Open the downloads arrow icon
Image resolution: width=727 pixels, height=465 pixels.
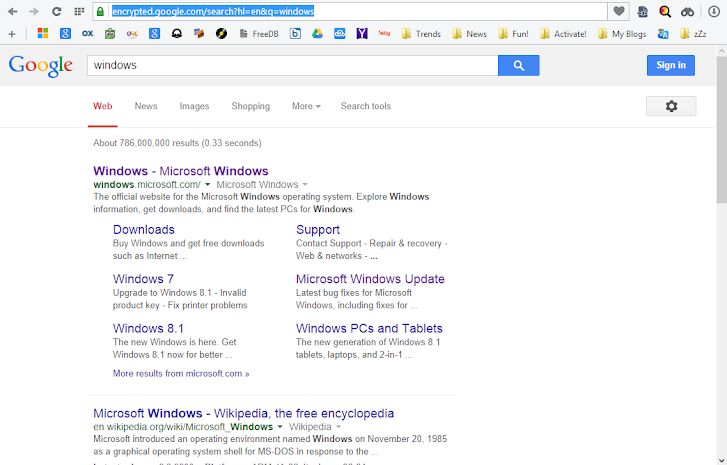tap(714, 12)
